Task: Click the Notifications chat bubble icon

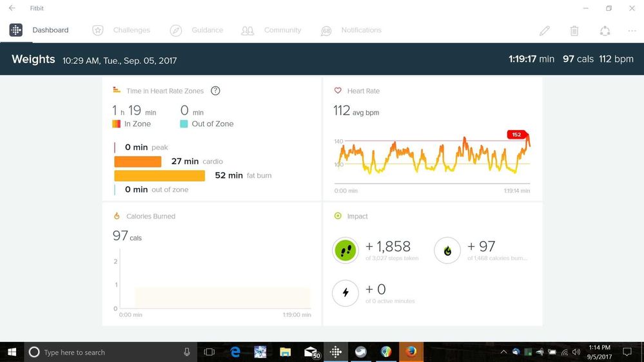Action: (x=326, y=31)
